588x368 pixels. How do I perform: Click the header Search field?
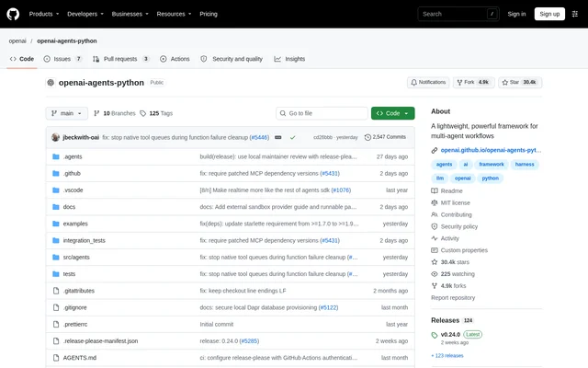pyautogui.click(x=458, y=14)
